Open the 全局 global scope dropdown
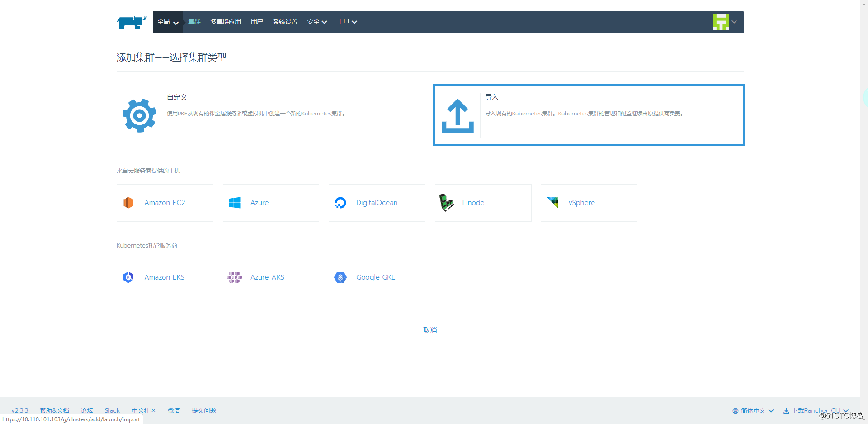868x424 pixels. [x=168, y=22]
